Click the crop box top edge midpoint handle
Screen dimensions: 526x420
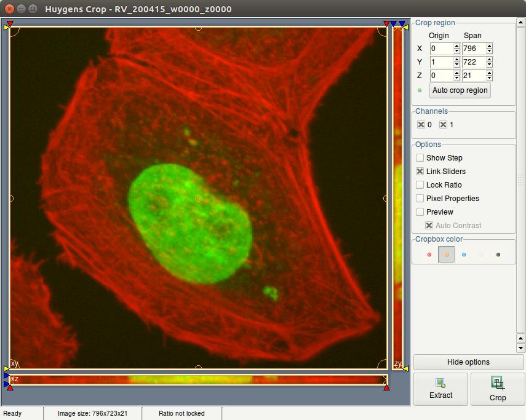pyautogui.click(x=198, y=27)
